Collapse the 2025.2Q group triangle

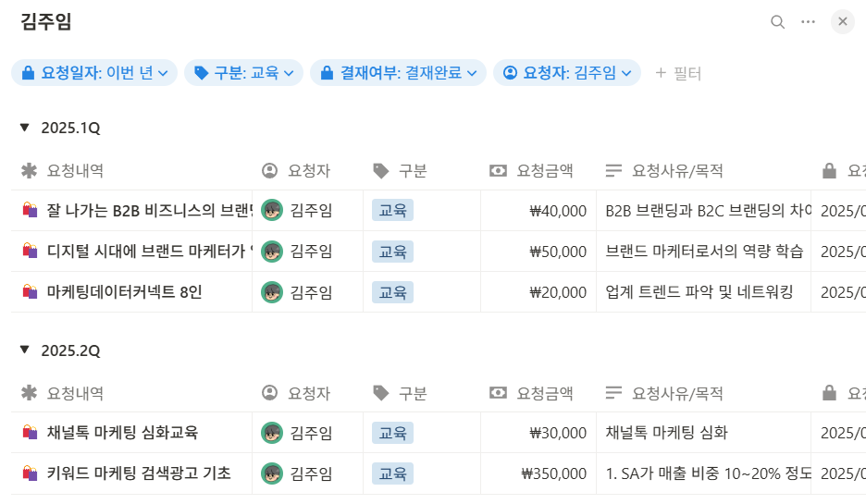[24, 350]
